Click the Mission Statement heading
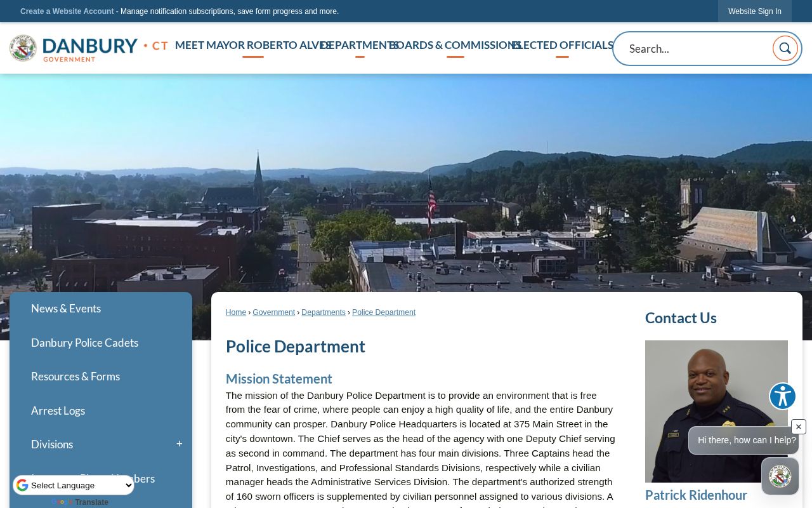The height and width of the screenshot is (508, 812). [279, 379]
